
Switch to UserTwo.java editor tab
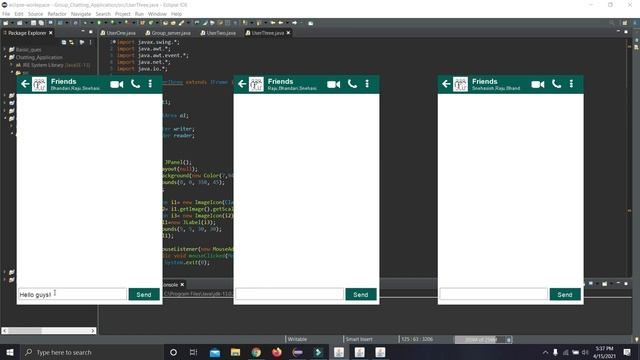click(218, 33)
